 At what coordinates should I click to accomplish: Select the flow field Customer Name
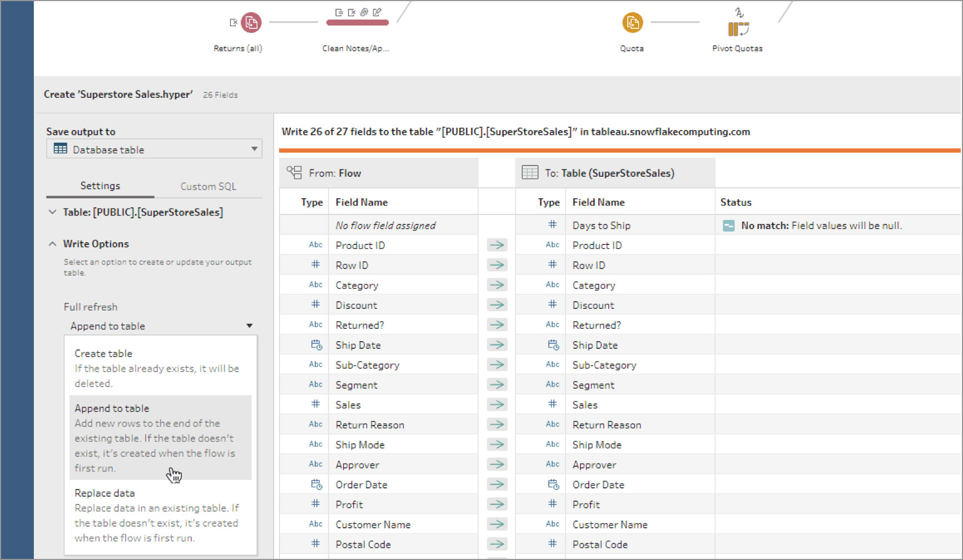373,524
